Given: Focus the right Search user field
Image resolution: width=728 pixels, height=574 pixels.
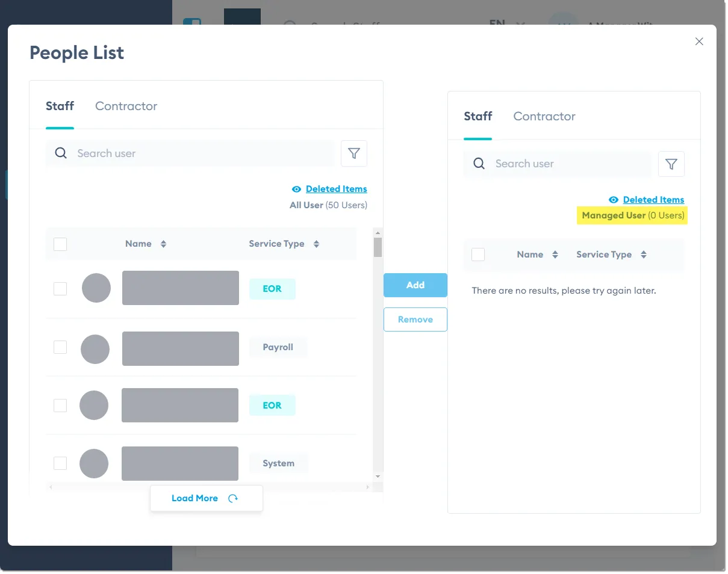Looking at the screenshot, I should [558, 164].
